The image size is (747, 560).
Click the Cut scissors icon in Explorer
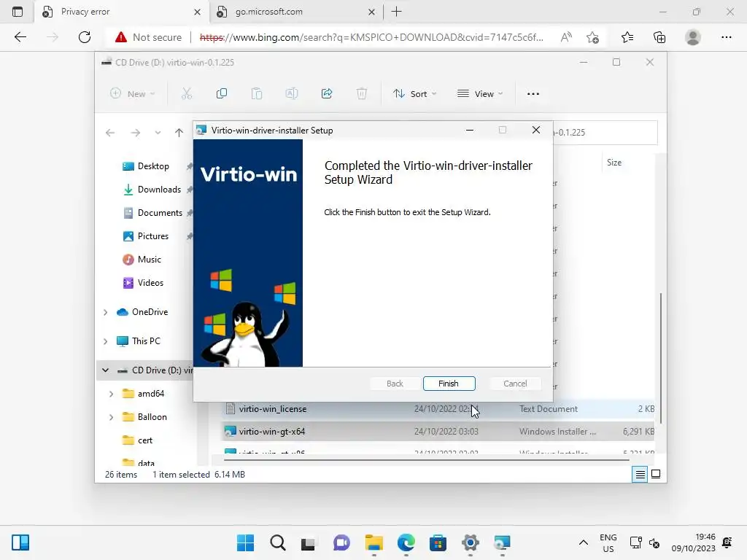187,94
